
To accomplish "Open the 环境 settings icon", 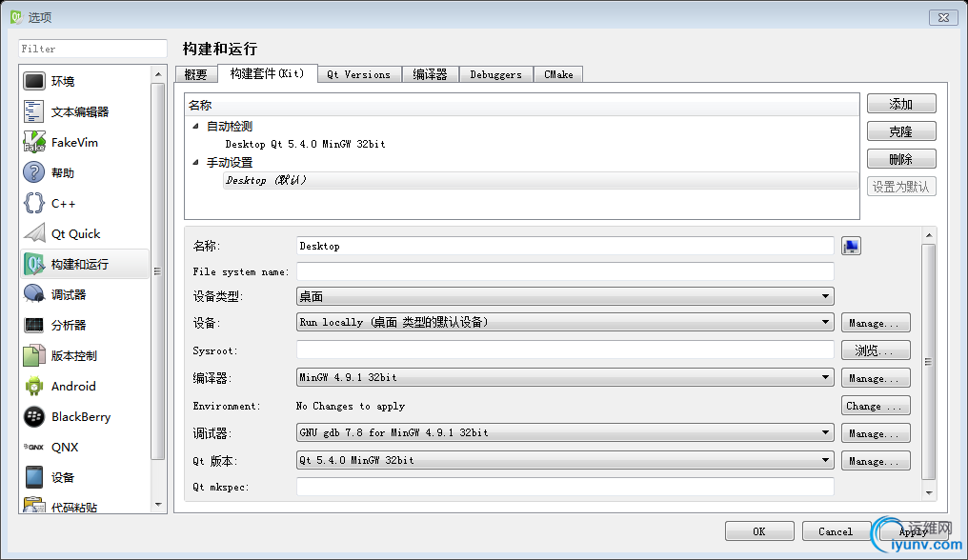I will (34, 81).
